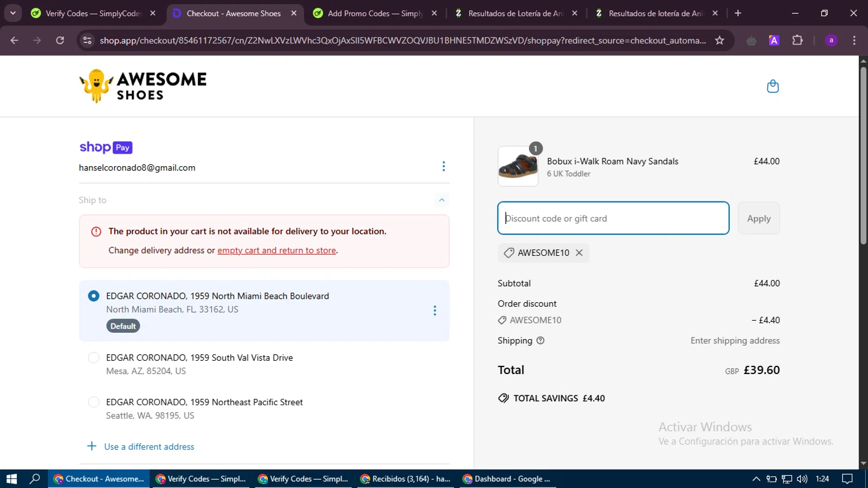Click the browser forward arrow
Image resolution: width=868 pixels, height=488 pixels.
click(x=37, y=41)
